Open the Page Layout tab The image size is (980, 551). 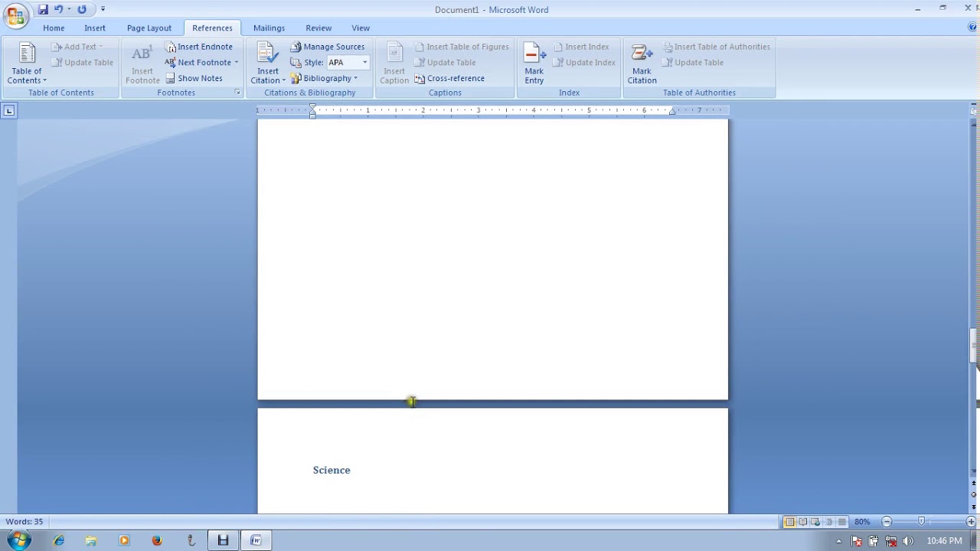coord(149,28)
